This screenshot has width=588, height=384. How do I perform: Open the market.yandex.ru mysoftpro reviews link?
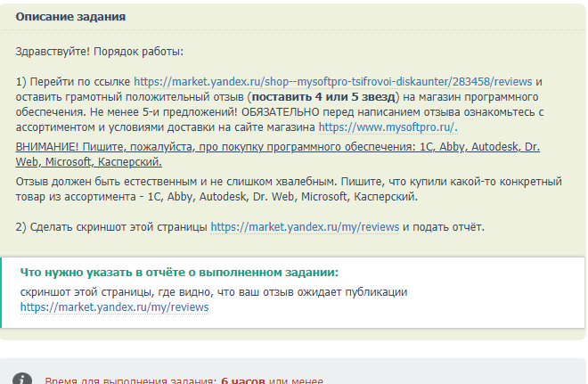[x=333, y=82]
